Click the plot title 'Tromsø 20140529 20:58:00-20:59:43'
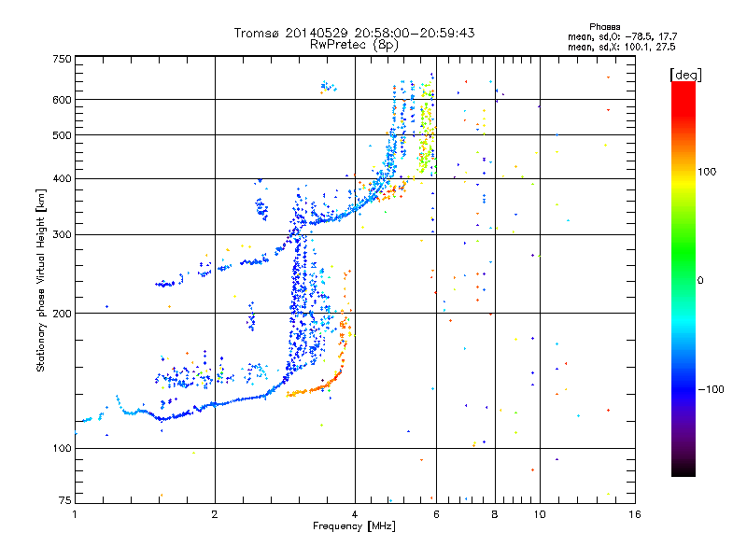Image resolution: width=747 pixels, height=560 pixels. coord(354,33)
